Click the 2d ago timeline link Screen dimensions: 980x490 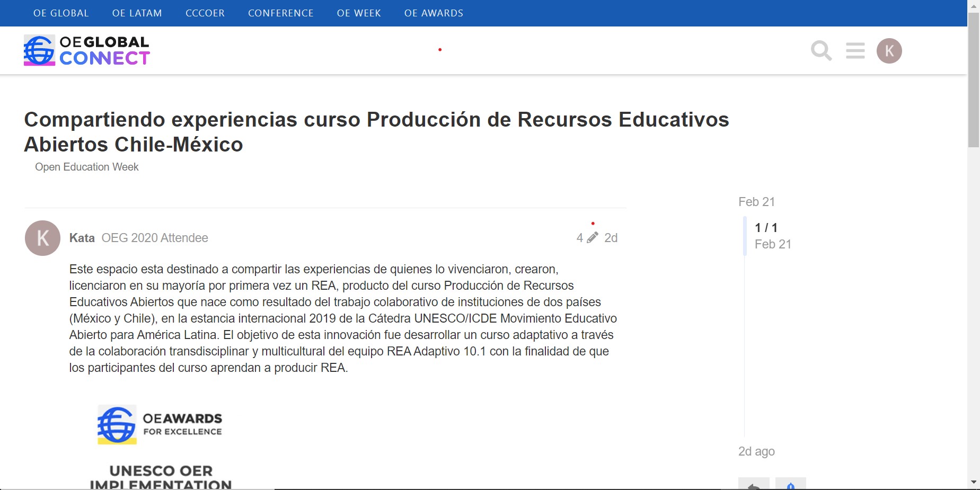click(756, 451)
